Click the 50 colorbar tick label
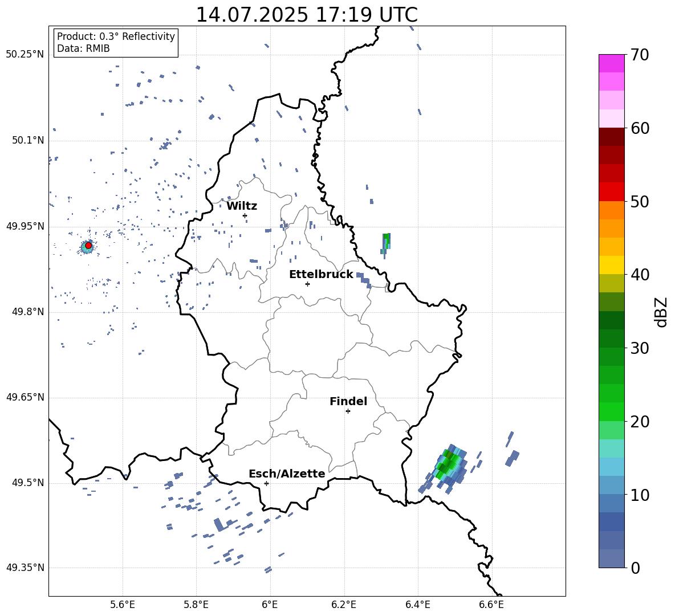This screenshot has height=616, width=675. (640, 202)
